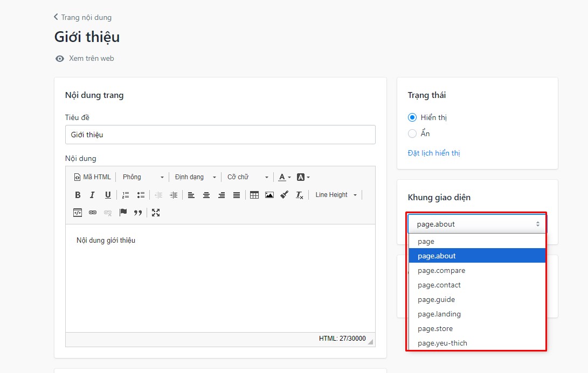
Task: Choose the page.store template option
Action: point(476,329)
